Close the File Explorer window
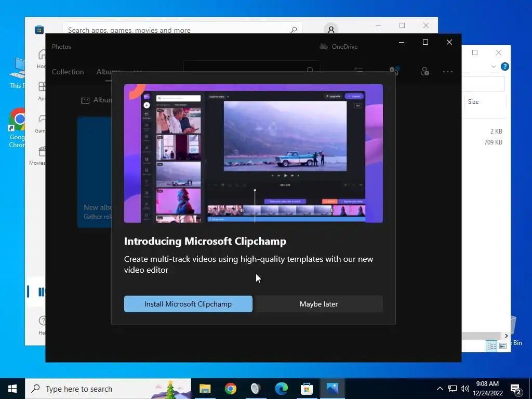 pos(498,52)
